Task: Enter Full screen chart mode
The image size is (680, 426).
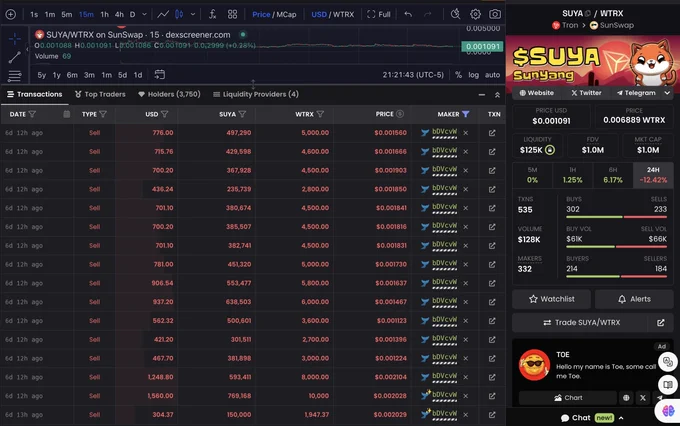Action: tap(379, 14)
